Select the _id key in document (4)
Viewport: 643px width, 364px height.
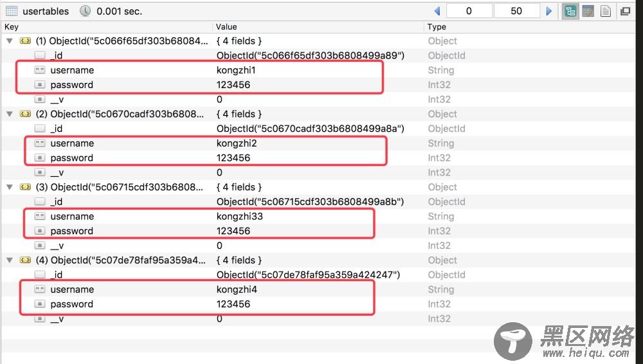[x=57, y=275]
